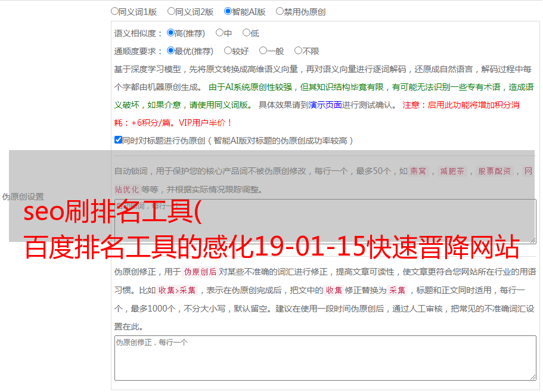543x392 pixels.
Task: Click resize handle of 自动锁词 textarea
Action: (x=533, y=241)
